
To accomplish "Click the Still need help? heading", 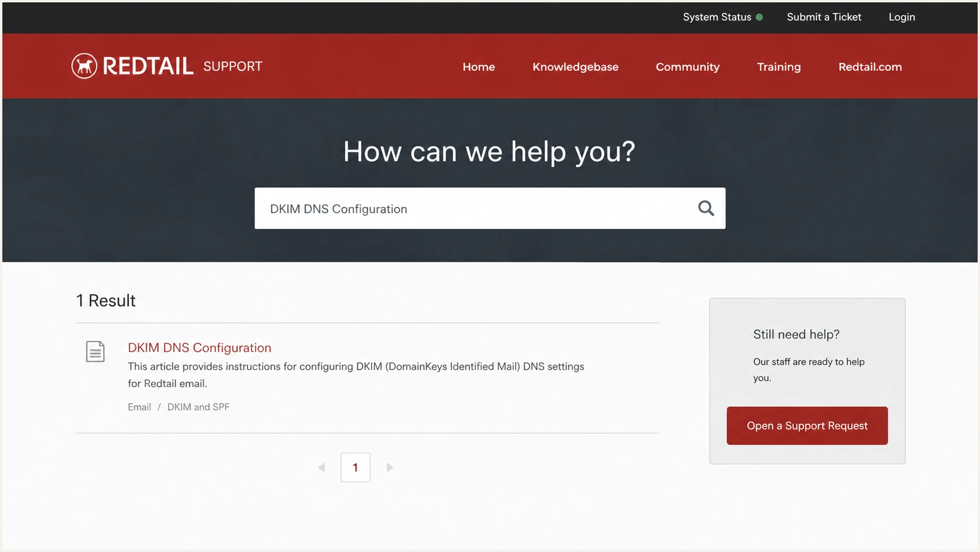I will 796,334.
